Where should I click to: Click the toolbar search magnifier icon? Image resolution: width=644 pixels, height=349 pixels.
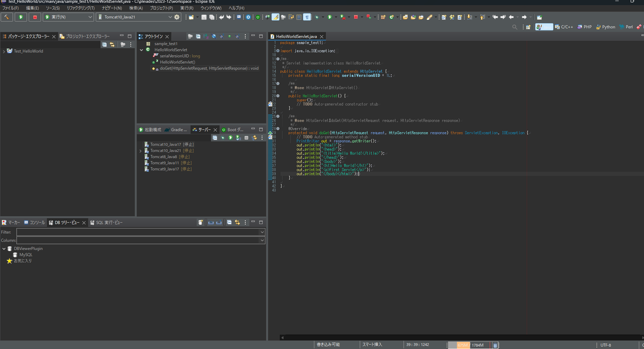point(515,27)
